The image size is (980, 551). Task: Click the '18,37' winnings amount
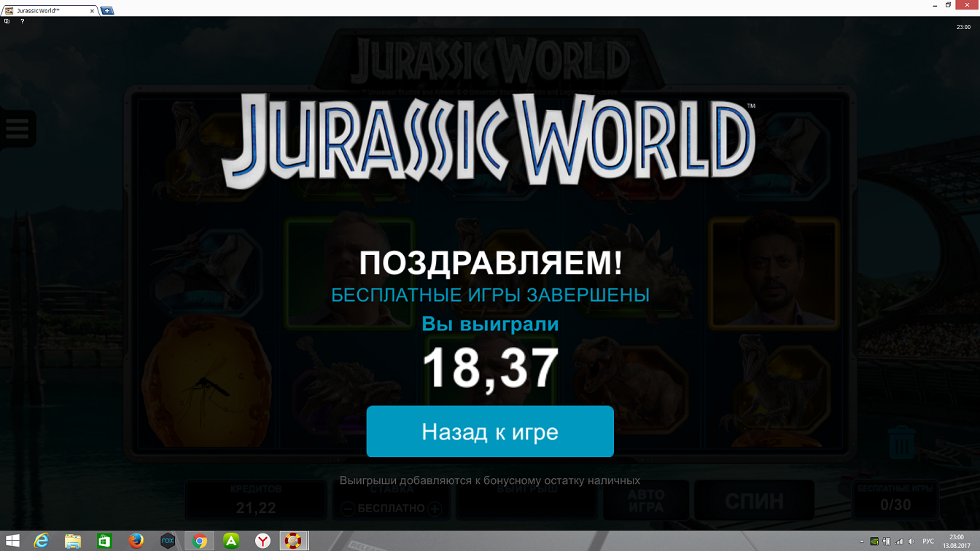490,369
